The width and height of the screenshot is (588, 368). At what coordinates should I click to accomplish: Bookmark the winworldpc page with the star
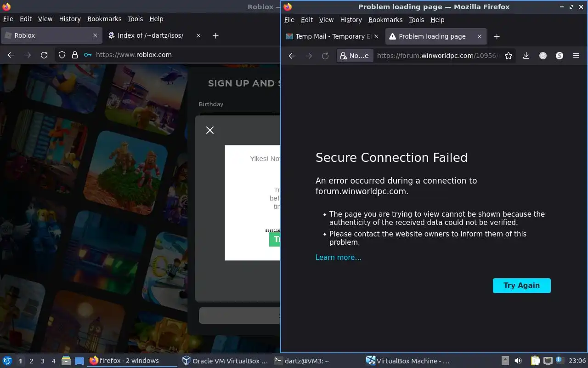pos(509,56)
